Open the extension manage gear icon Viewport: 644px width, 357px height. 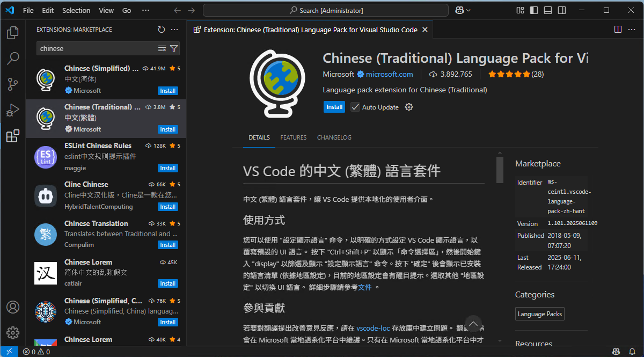click(x=408, y=107)
